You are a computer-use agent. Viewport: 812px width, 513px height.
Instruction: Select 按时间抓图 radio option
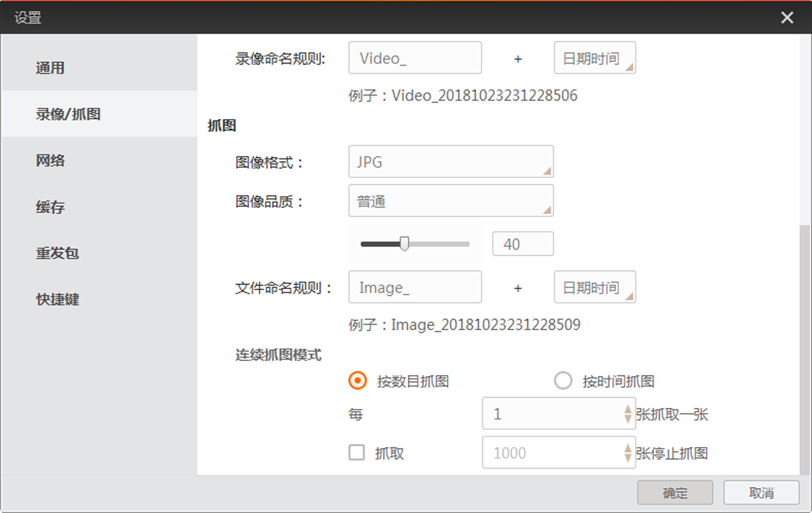tap(563, 381)
